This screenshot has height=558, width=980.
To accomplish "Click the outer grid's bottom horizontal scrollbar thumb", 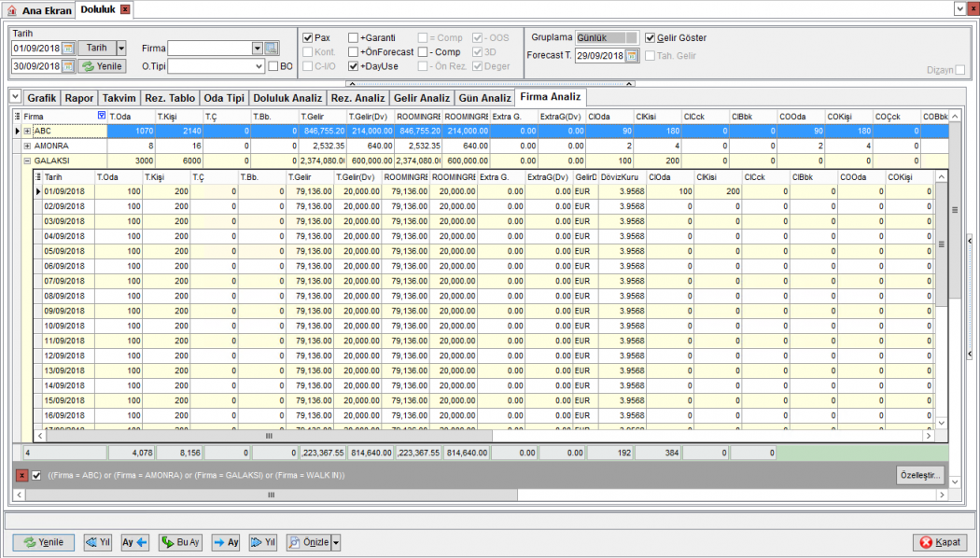I will (x=272, y=495).
